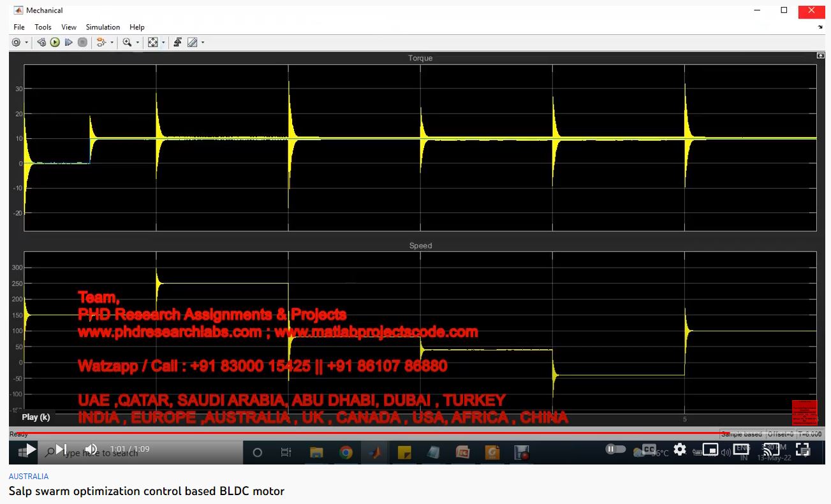Select the zoom in magnifier tool
The height and width of the screenshot is (504, 831).
click(x=128, y=43)
